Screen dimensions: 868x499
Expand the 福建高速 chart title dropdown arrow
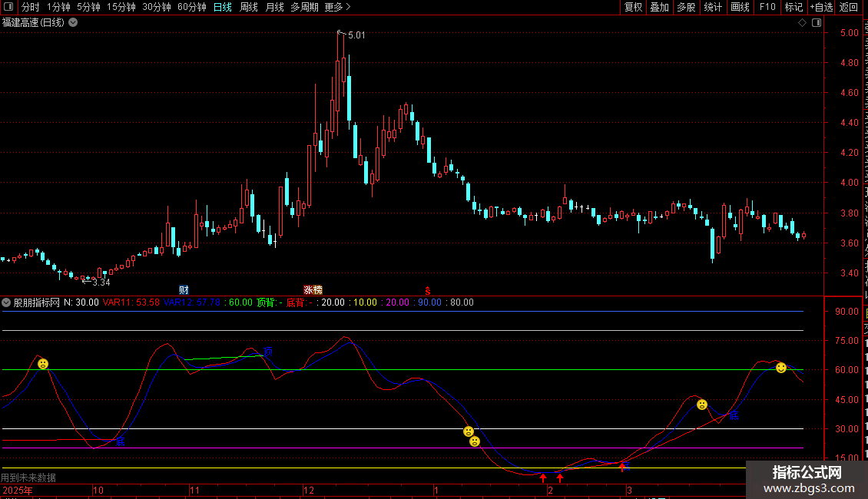pos(73,22)
